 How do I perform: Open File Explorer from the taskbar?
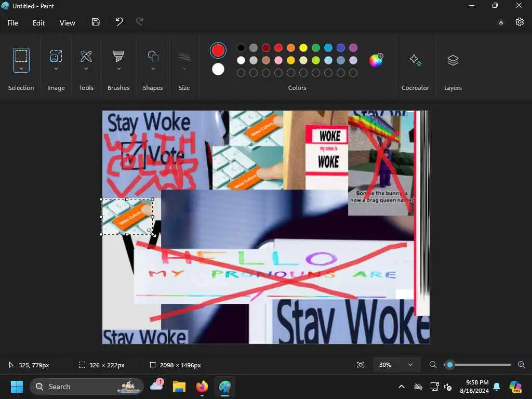click(x=179, y=387)
